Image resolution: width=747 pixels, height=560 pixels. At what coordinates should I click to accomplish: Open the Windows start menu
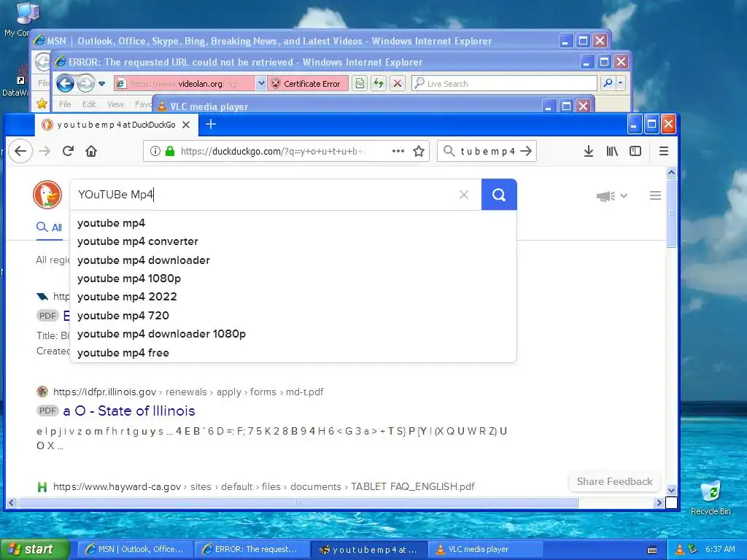point(35,550)
